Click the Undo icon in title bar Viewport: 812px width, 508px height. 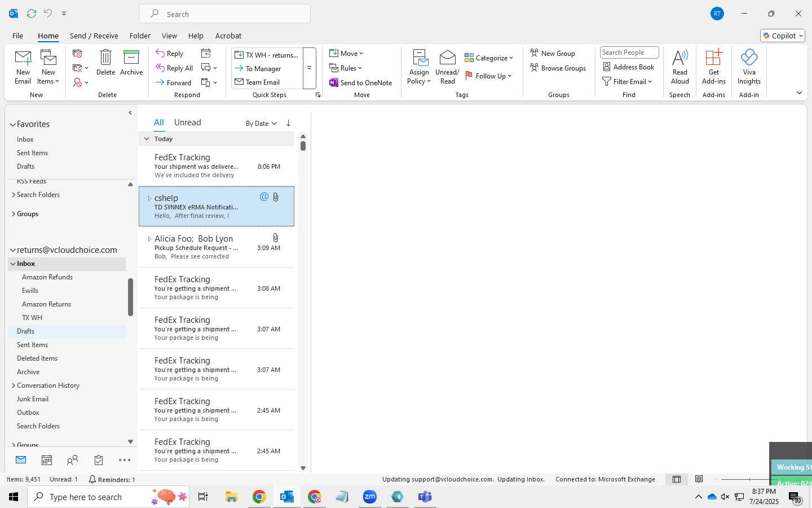(48, 14)
